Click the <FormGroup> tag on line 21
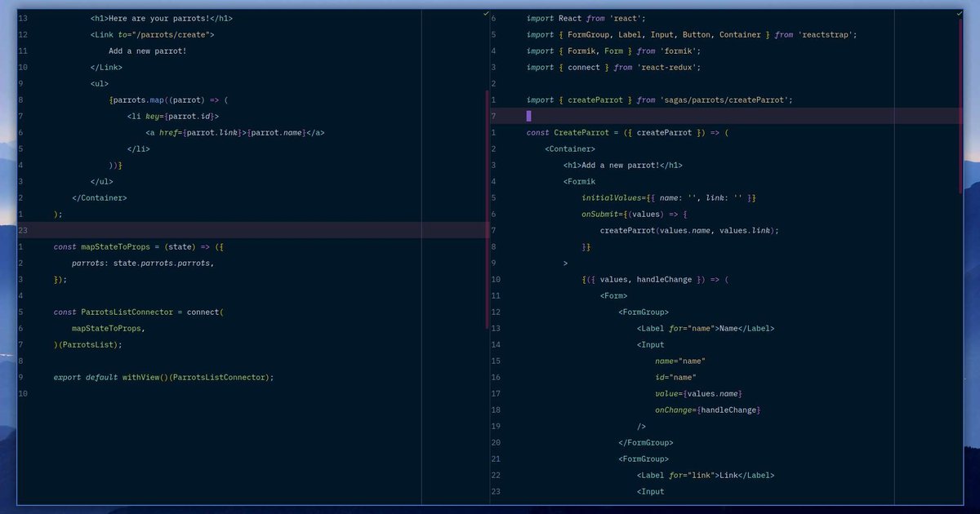The image size is (980, 514). [644, 459]
